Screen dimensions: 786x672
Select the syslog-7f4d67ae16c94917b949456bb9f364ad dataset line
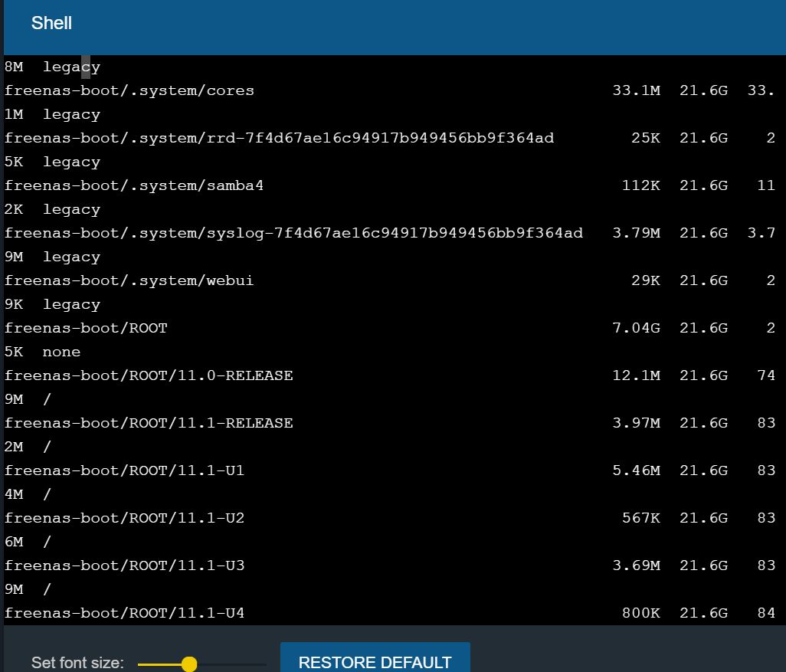293,233
